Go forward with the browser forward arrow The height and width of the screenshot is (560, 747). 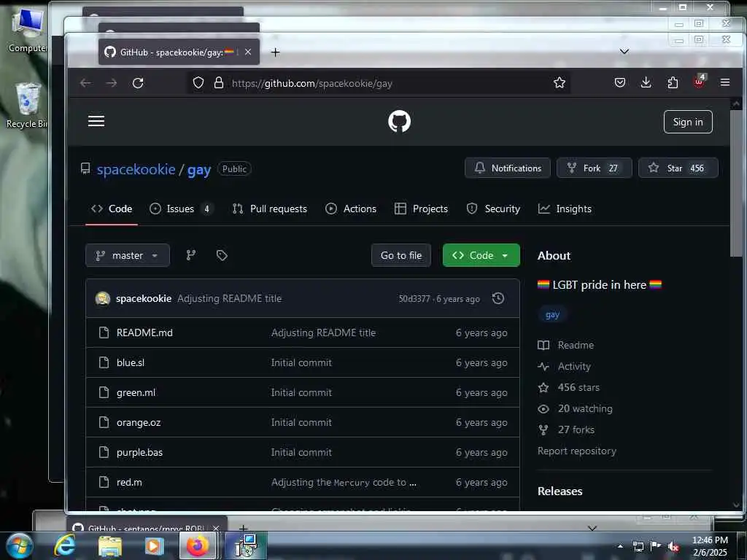pos(112,83)
